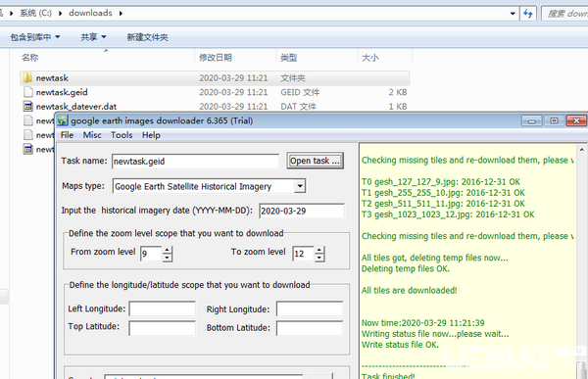Click the Explorer refresh arrows icon
Screen dimensions: 588x379
pyautogui.click(x=528, y=14)
